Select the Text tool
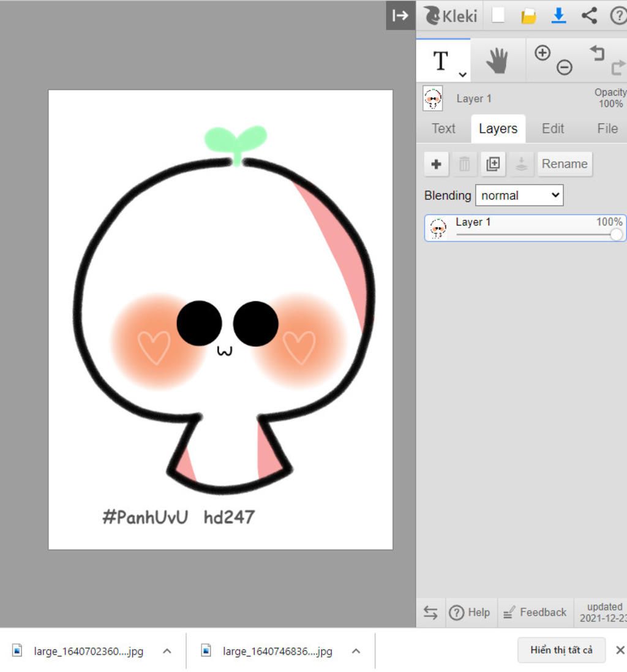 441,61
